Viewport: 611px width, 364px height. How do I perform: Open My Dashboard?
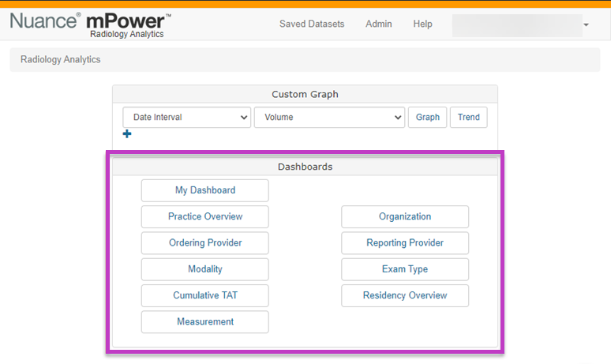(205, 190)
